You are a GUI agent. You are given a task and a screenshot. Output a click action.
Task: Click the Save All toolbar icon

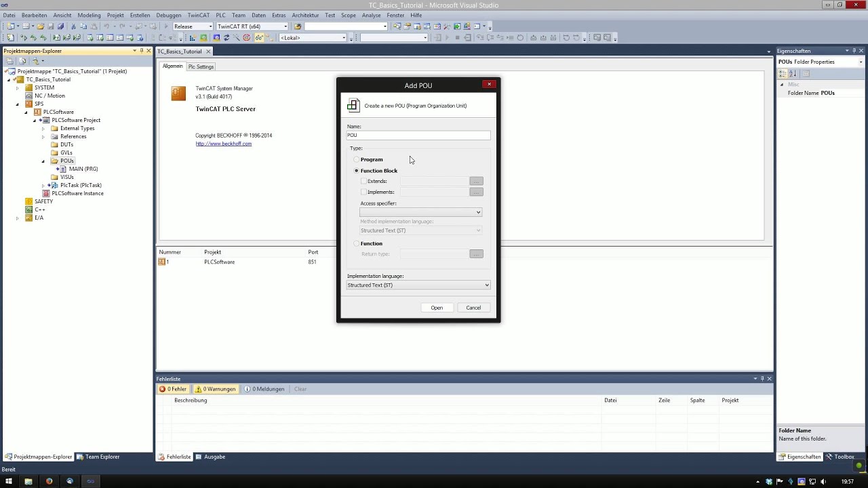(x=60, y=26)
